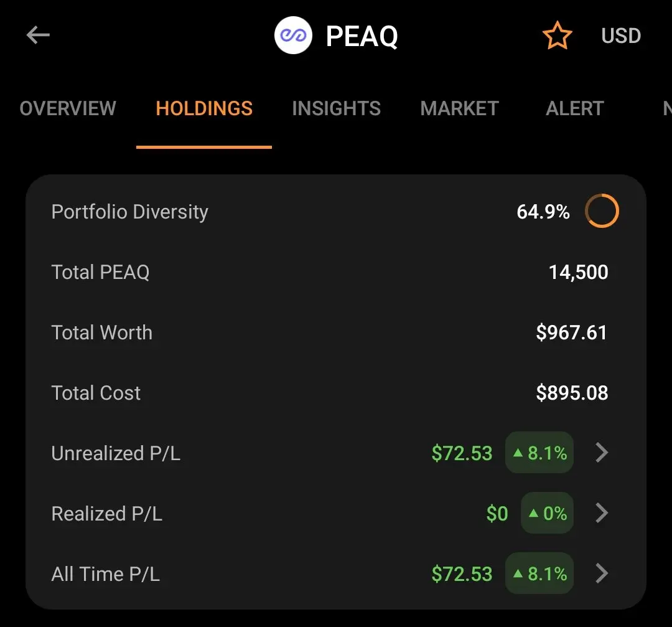
Task: Tap the PEAQ coin logo
Action: (293, 35)
